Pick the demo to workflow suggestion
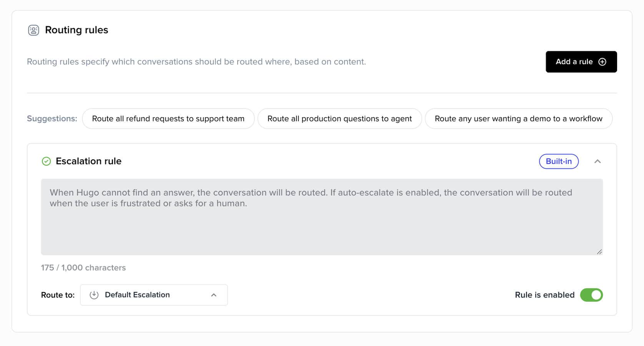644x346 pixels. (x=518, y=119)
